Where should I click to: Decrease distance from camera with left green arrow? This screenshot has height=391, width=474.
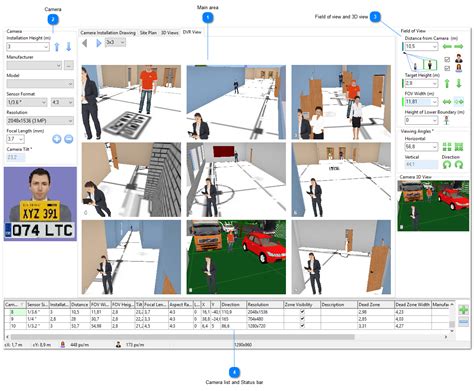coord(447,47)
